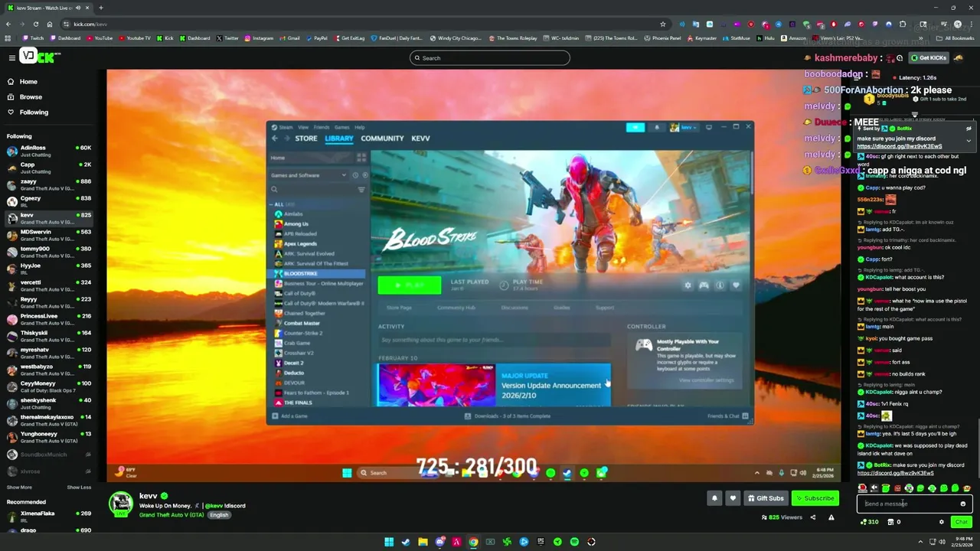Click the green Subscribe button

(815, 498)
